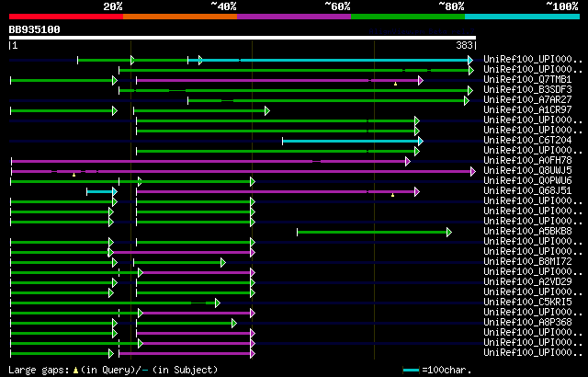
Task: Click the purple alignment segment in the Q7TMB1 row
Action: pos(277,80)
